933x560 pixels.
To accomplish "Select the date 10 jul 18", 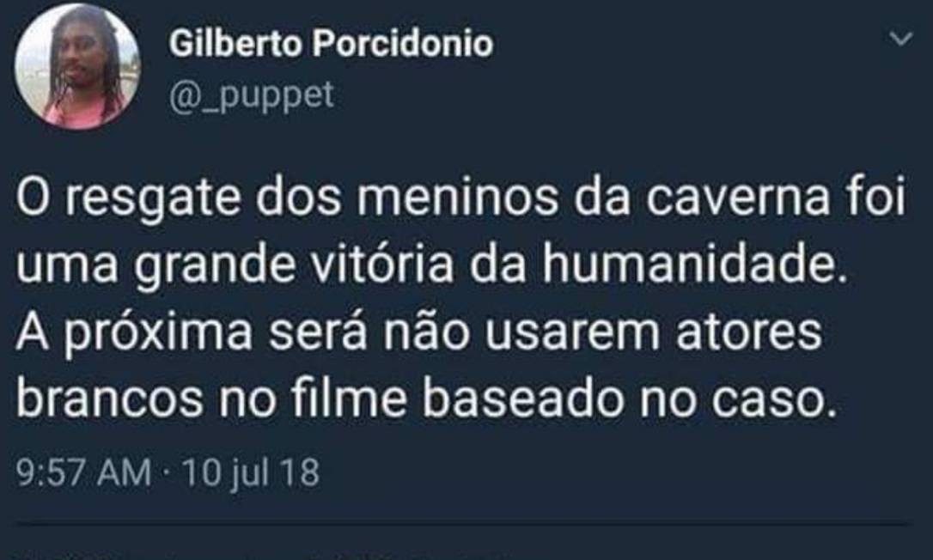I will (x=251, y=473).
